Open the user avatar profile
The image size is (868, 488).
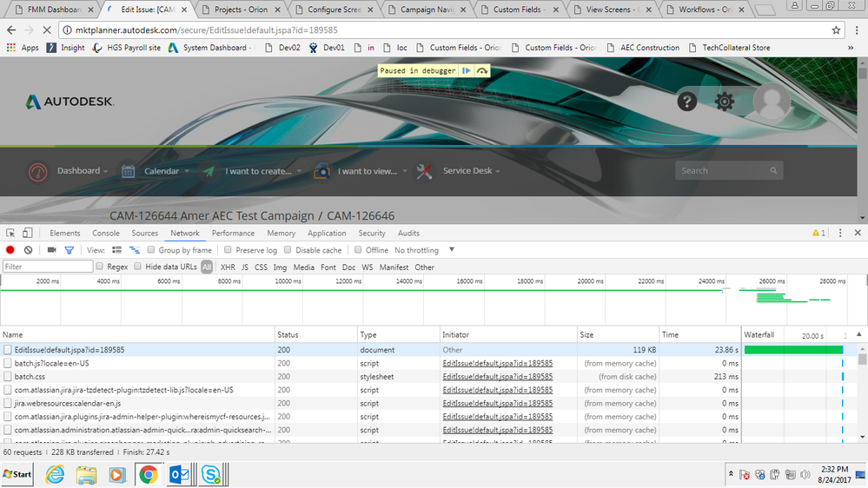(772, 102)
